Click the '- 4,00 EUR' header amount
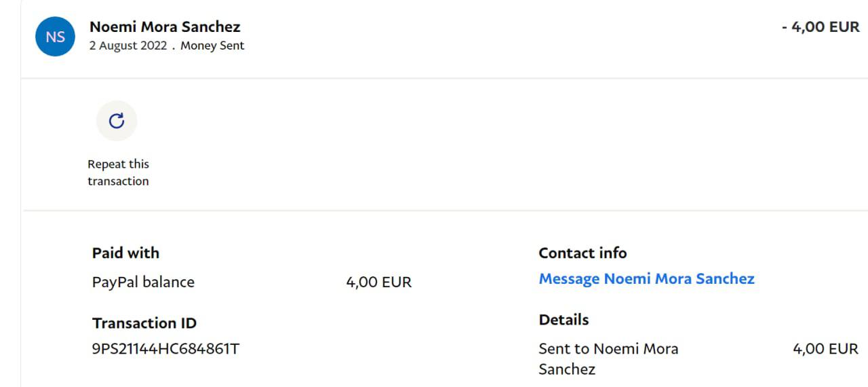The height and width of the screenshot is (387, 868). coord(821,27)
